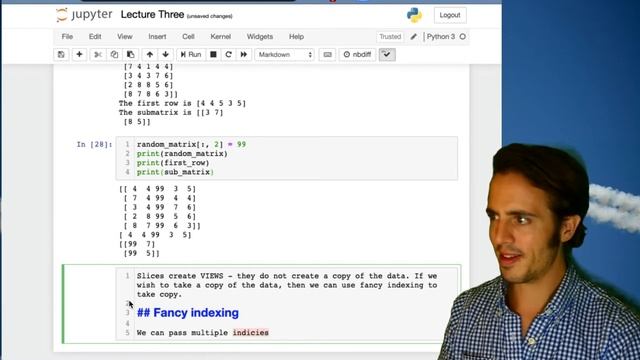This screenshot has width=640, height=360.
Task: Restart kernel and run all icon
Action: (x=244, y=54)
